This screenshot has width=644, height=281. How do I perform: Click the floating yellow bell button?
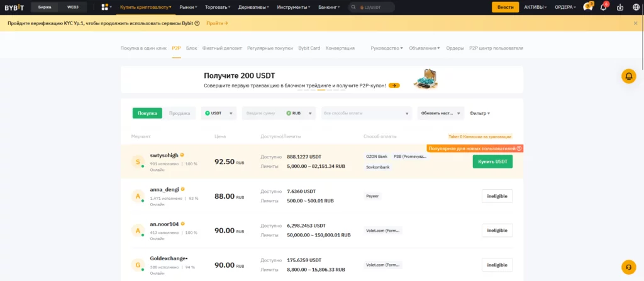(x=628, y=76)
